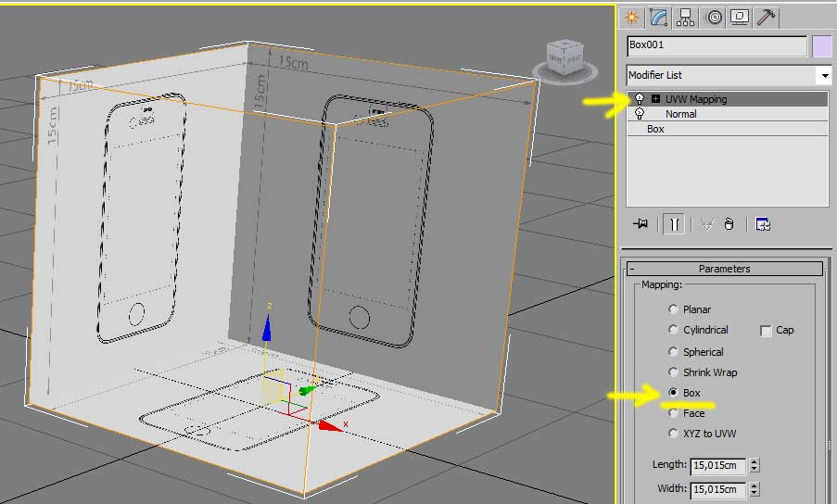The width and height of the screenshot is (837, 504).
Task: Click the Length spinner arrows
Action: pos(755,466)
